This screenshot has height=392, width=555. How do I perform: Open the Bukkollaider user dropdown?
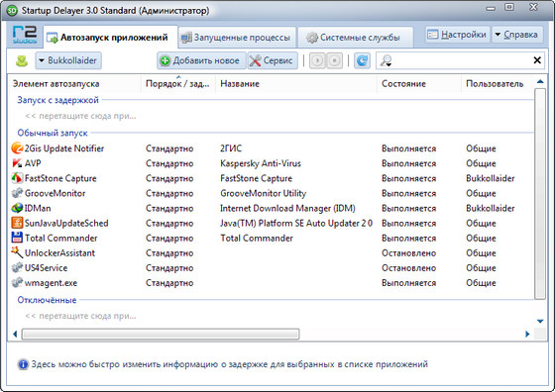point(68,60)
